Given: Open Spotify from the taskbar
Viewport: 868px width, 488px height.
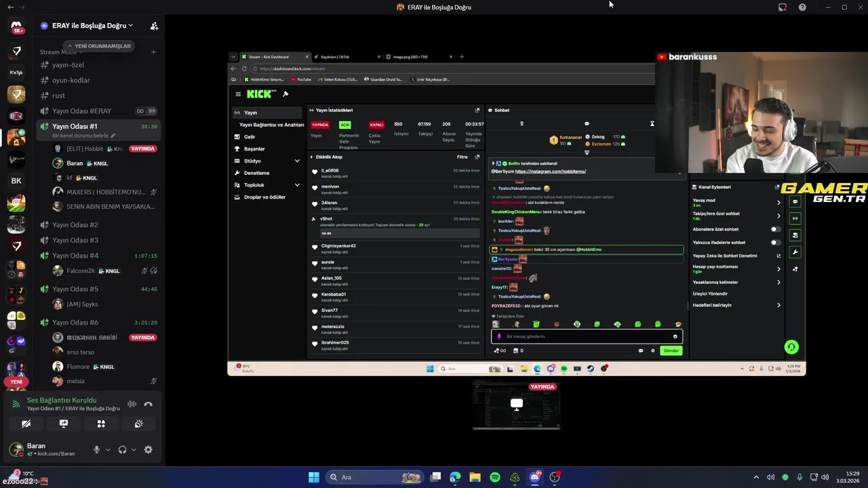Looking at the screenshot, I should [495, 477].
